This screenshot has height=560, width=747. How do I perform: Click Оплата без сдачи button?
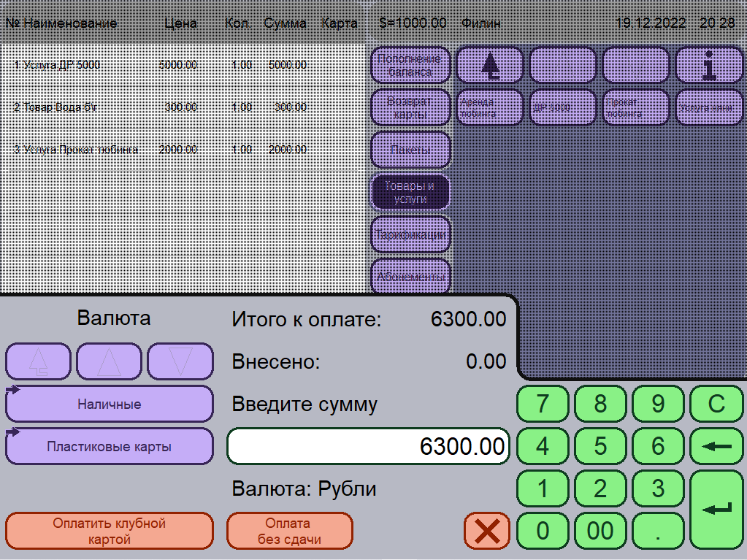[290, 531]
